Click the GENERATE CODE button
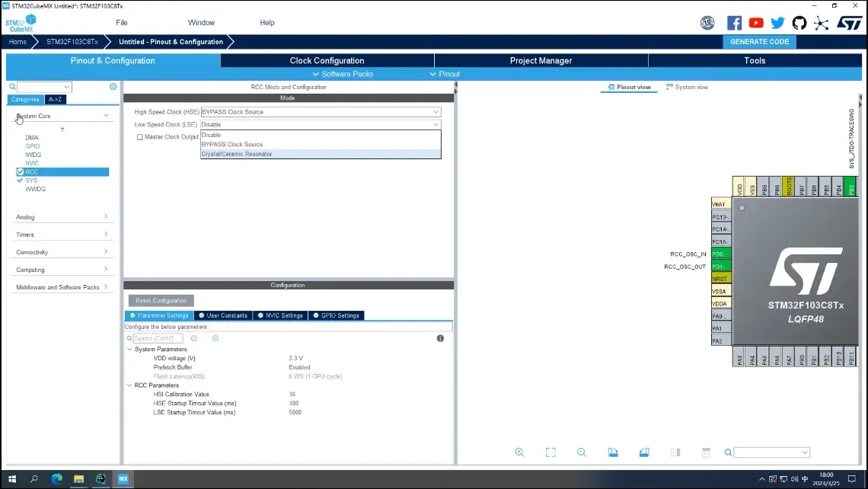868x489 pixels. (759, 42)
